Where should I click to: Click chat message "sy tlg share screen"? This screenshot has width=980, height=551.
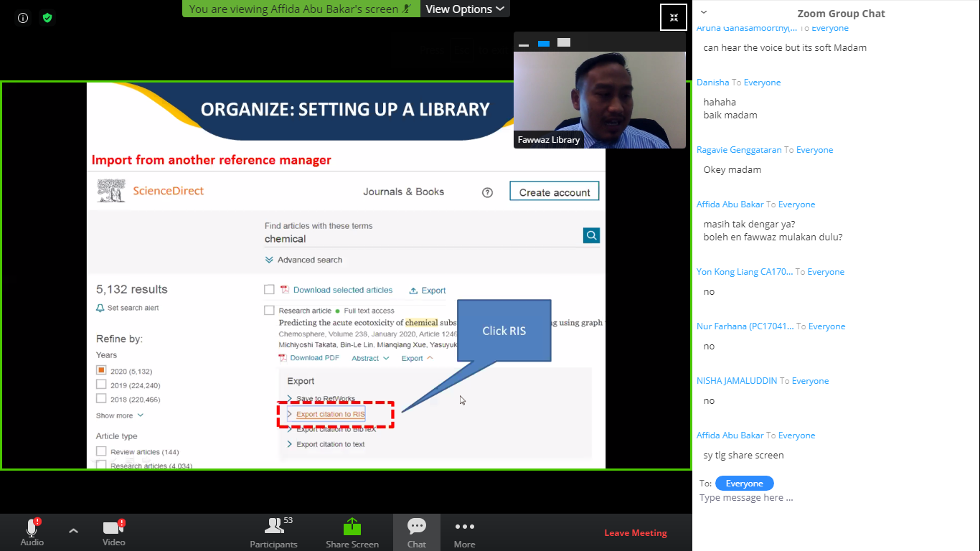click(744, 455)
